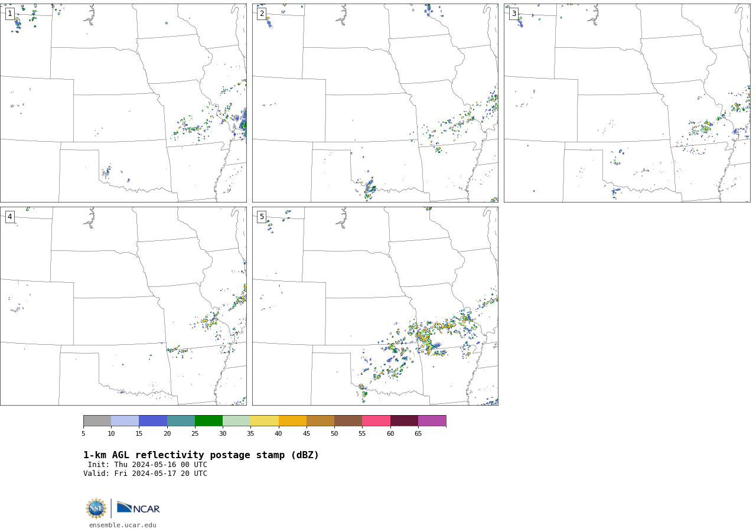Image resolution: width=756 pixels, height=532 pixels.
Task: Open ensemble member 5 reflectivity map
Action: (x=375, y=306)
